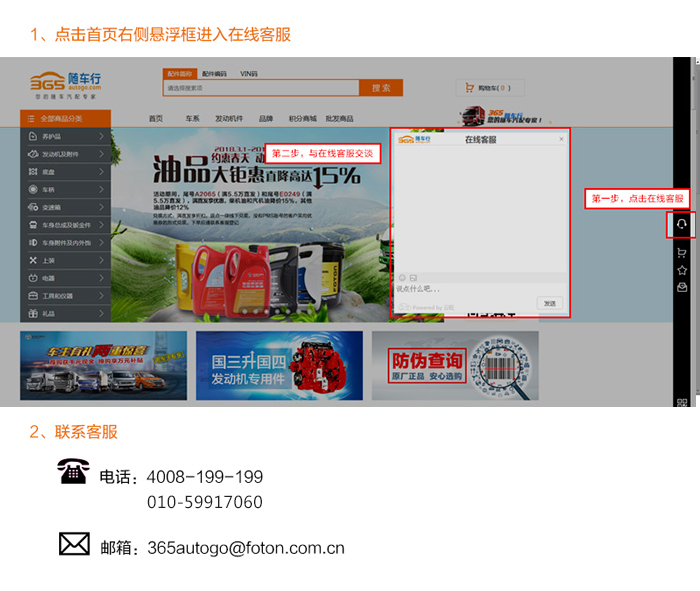Screen dimensions: 700x591
Task: Click the phone number 010-59917060
Action: tap(205, 502)
